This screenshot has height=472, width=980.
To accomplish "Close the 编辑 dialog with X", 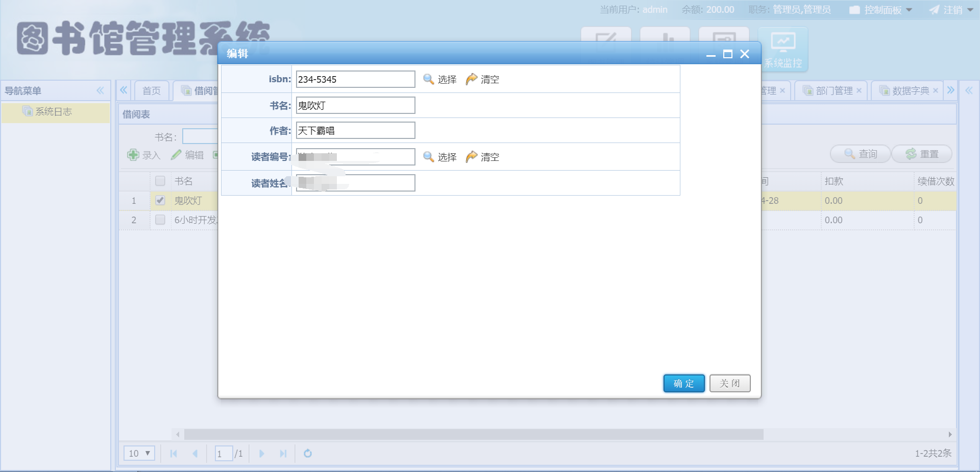I will point(745,54).
